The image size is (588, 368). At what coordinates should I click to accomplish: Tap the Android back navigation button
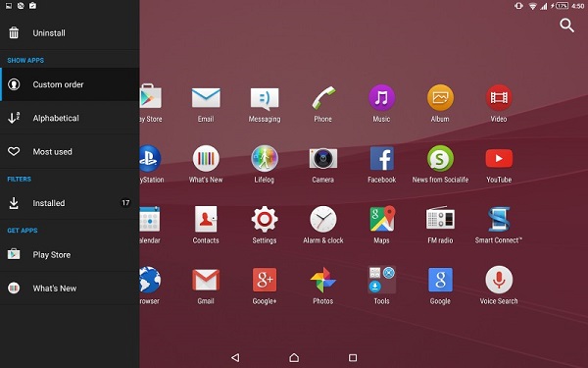235,357
